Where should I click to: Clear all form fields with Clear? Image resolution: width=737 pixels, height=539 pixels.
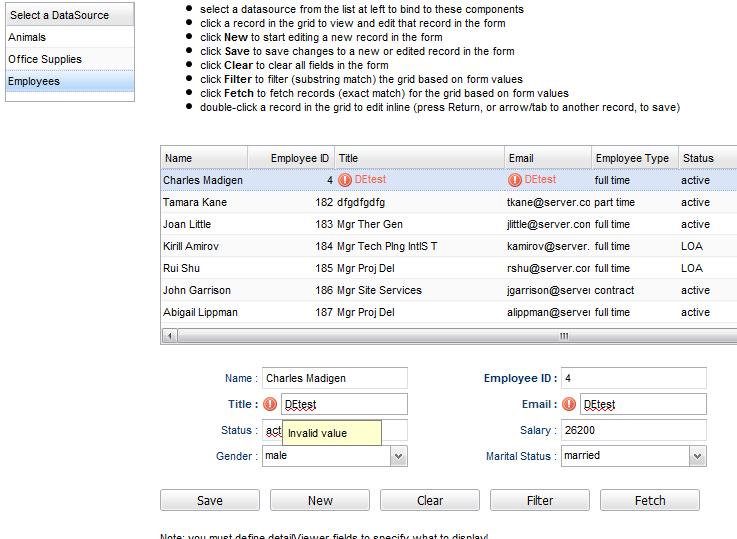[430, 500]
